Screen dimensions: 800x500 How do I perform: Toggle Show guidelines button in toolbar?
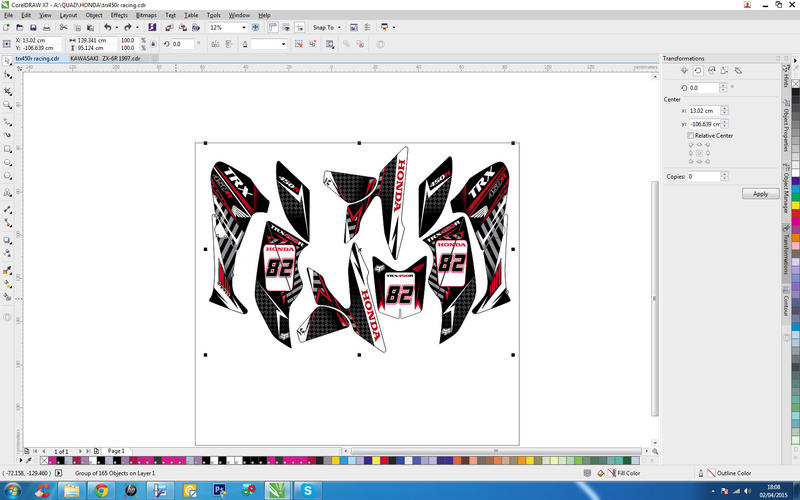(x=299, y=28)
